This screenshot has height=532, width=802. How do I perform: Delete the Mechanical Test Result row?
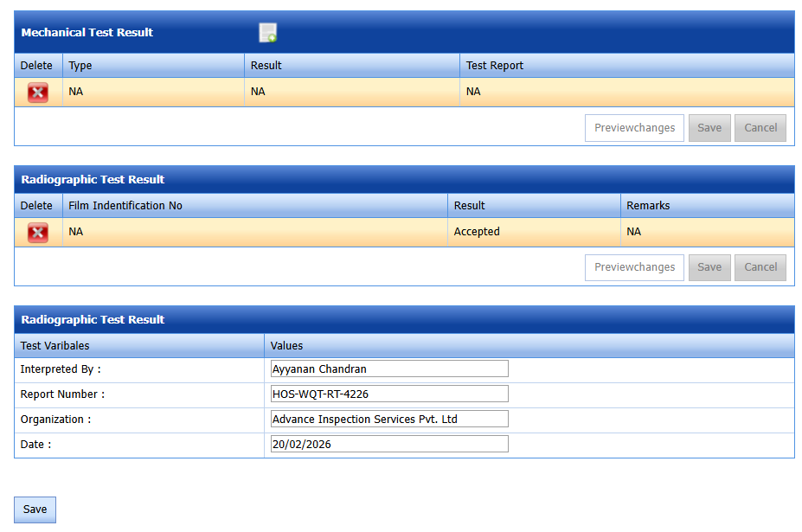point(37,93)
